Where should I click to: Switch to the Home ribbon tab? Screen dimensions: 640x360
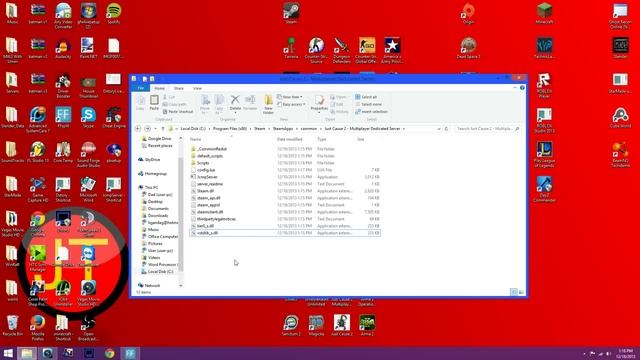point(160,88)
